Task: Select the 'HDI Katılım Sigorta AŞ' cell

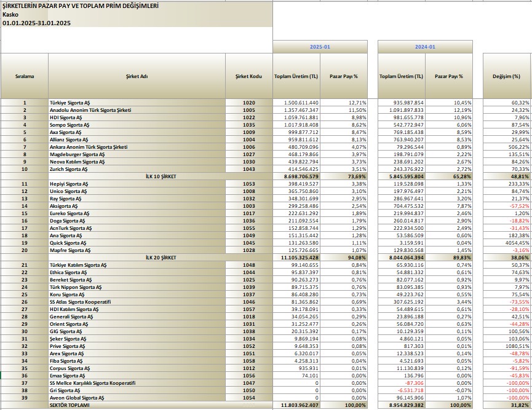Action: click(x=137, y=309)
